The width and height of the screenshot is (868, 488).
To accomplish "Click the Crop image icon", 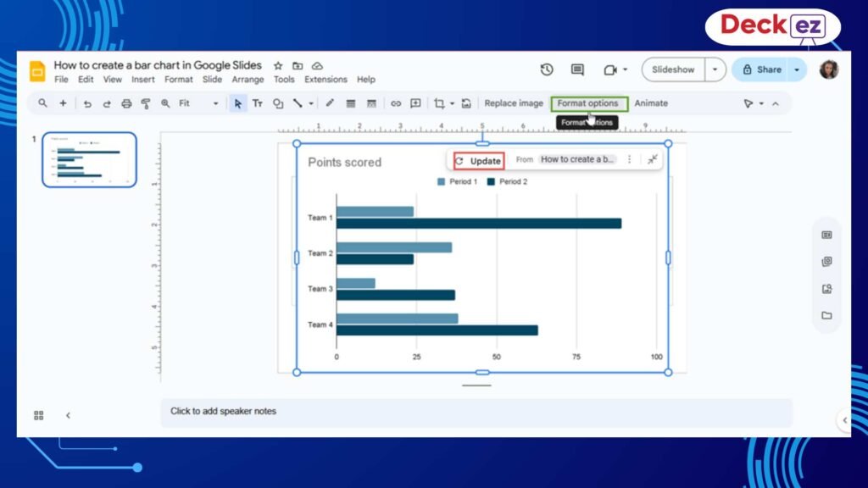I will click(439, 103).
